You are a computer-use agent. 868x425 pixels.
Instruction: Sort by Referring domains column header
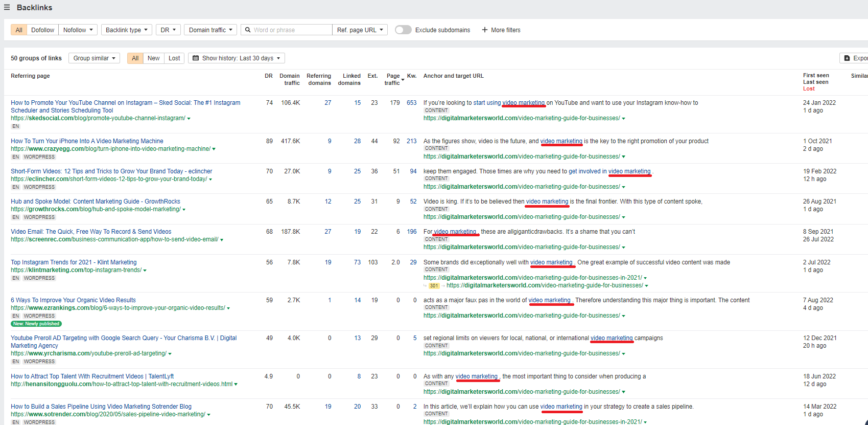pos(319,79)
